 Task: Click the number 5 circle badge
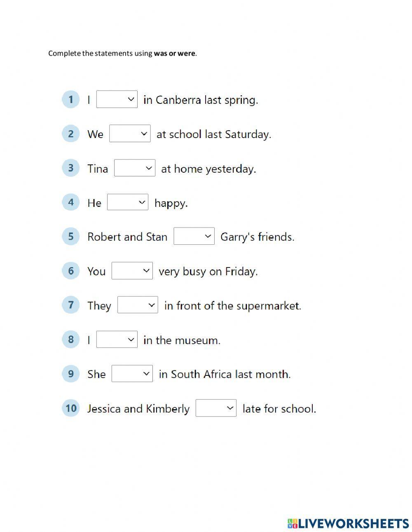pyautogui.click(x=71, y=237)
